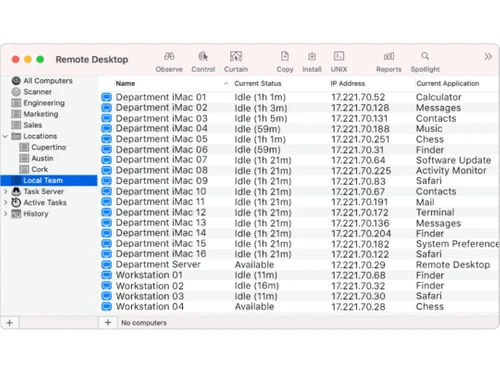Select the Department iMac 11 row
This screenshot has width=500, height=375.
coord(299,202)
